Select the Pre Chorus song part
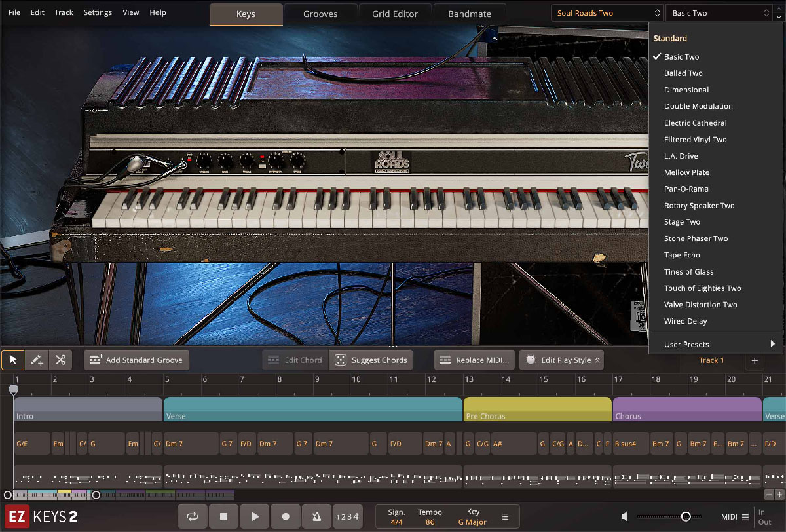This screenshot has width=786, height=532. (538, 409)
